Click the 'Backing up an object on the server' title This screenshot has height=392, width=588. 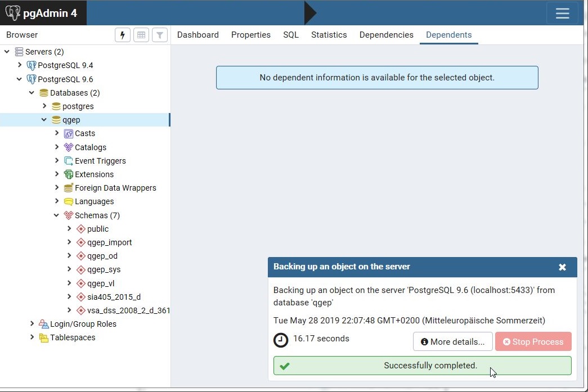coord(342,267)
